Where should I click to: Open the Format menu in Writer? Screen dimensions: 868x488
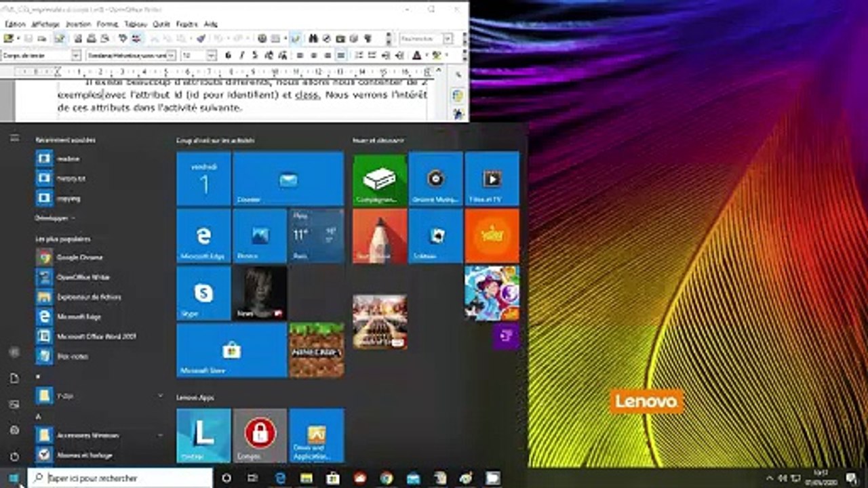tap(107, 24)
